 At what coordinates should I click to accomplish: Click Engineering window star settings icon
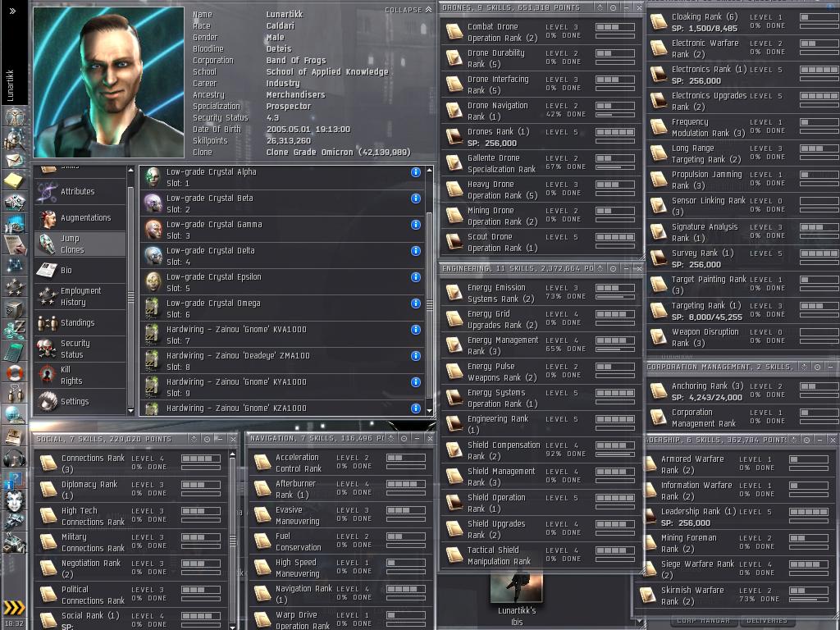click(600, 268)
